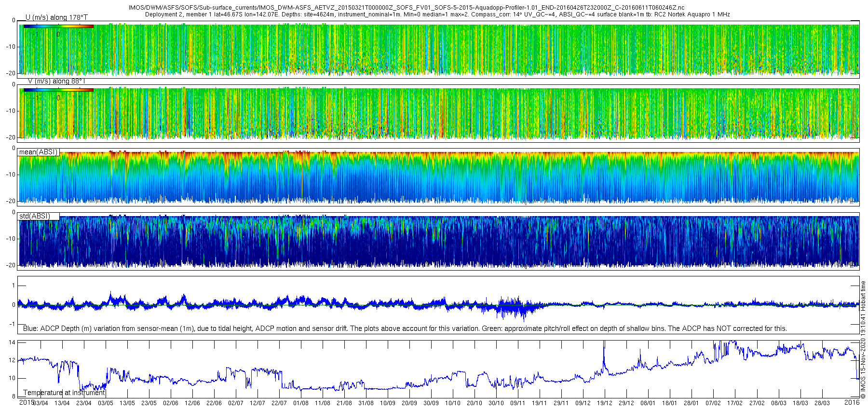Click the V velocity colorbar in the second panel
The height and width of the screenshot is (410, 868).
coord(58,90)
